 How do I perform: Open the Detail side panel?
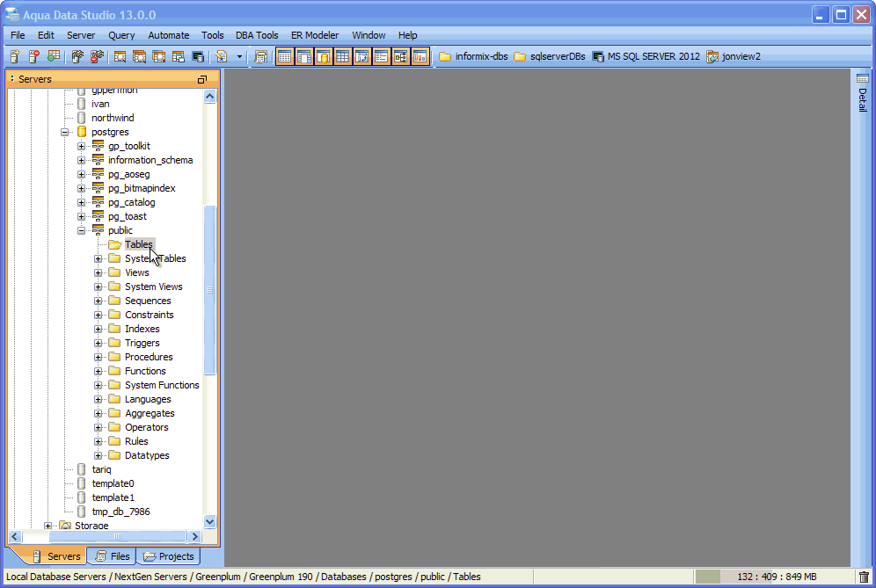[863, 92]
